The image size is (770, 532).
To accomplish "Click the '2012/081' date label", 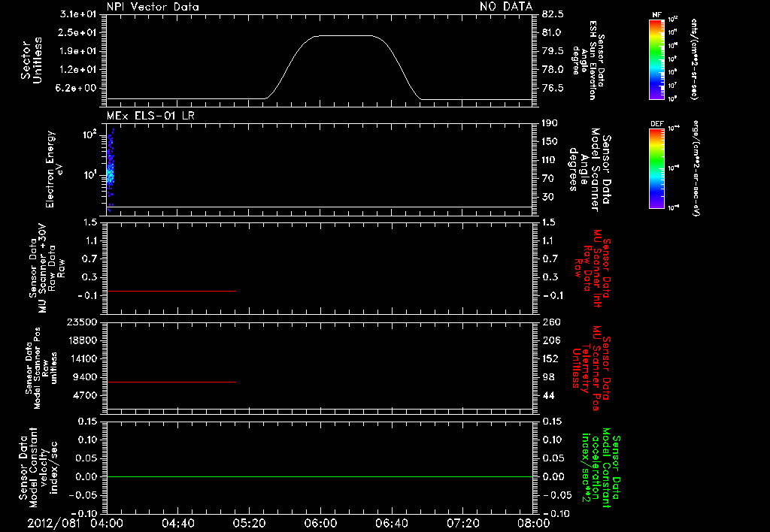I will [53, 523].
